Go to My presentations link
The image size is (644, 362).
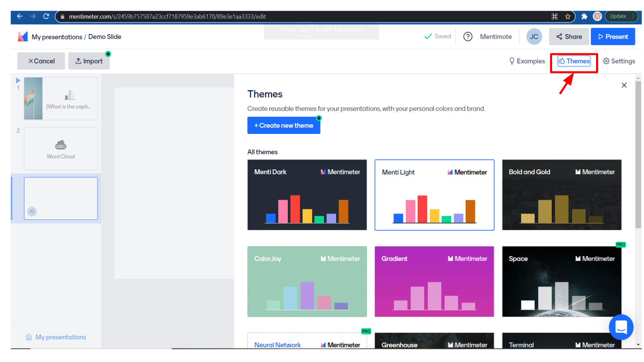coord(56,337)
